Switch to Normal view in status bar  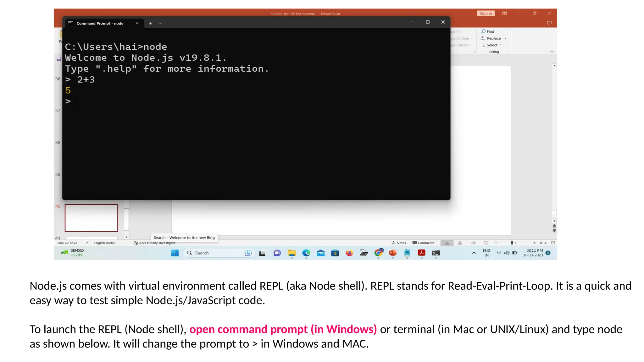pyautogui.click(x=447, y=243)
